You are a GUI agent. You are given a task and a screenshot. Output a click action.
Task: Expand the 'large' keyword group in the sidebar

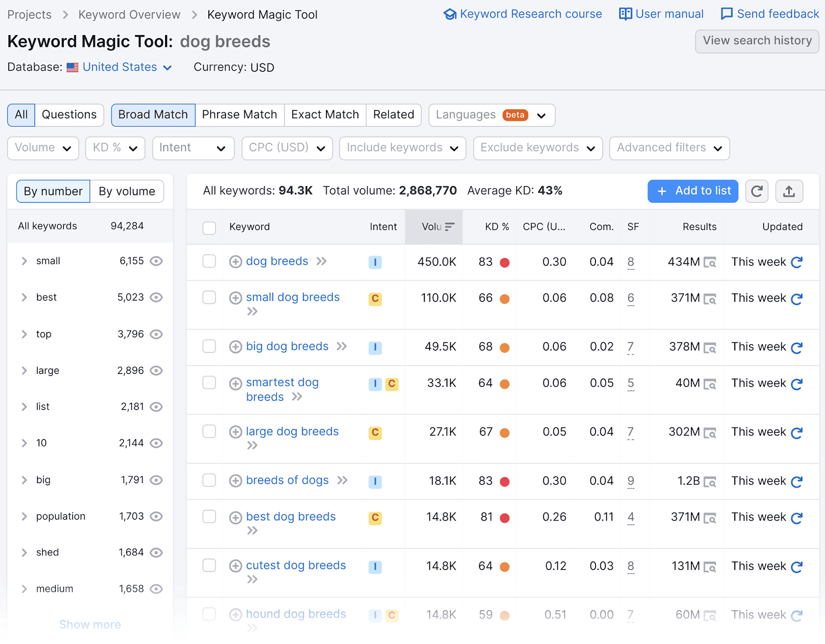[x=24, y=370]
